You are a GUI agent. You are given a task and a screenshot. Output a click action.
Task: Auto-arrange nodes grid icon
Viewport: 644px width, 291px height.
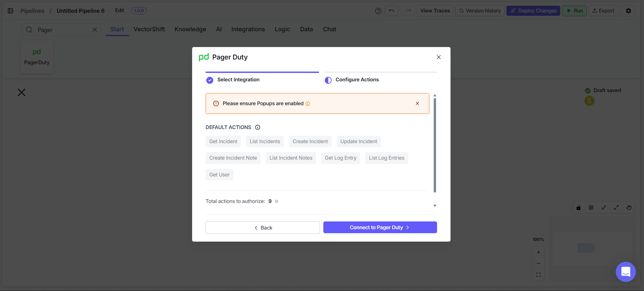[591, 208]
